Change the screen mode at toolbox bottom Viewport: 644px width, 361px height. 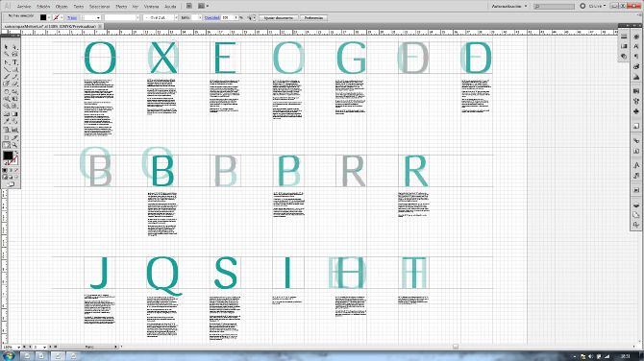11,184
